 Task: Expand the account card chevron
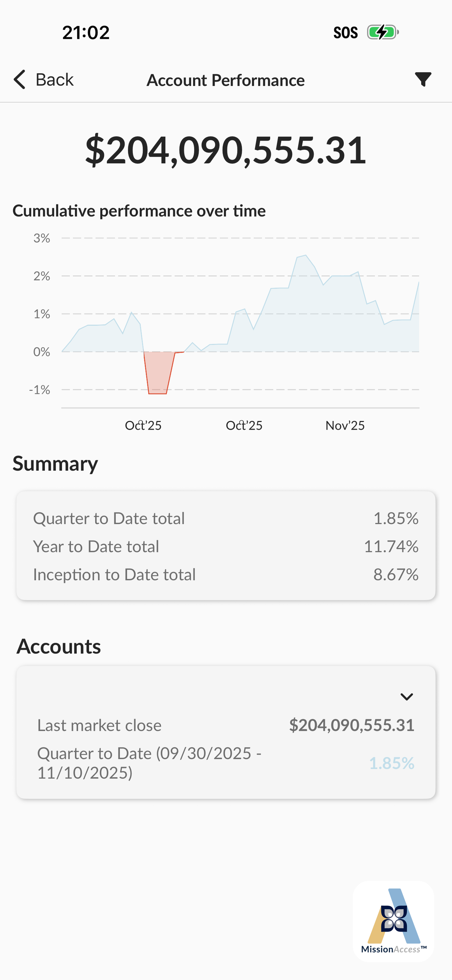[x=407, y=696]
